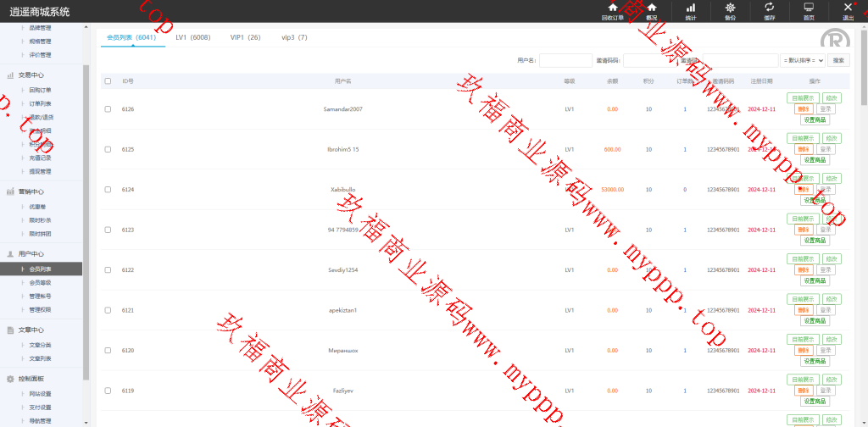The image size is (868, 427).
Task: Click the 搜索 search button
Action: [837, 60]
